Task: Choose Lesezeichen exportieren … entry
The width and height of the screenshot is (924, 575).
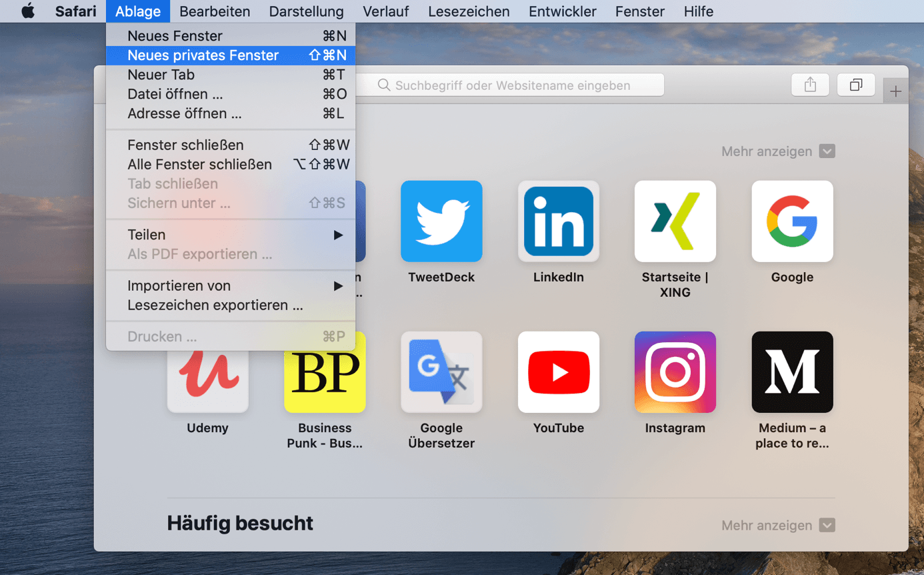Action: pos(231,305)
